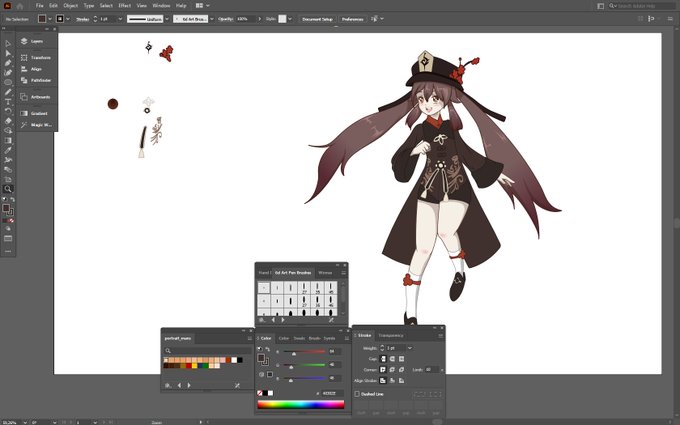Select the Direct Selection tool
Viewport: 680px width, 425px height.
(x=8, y=53)
